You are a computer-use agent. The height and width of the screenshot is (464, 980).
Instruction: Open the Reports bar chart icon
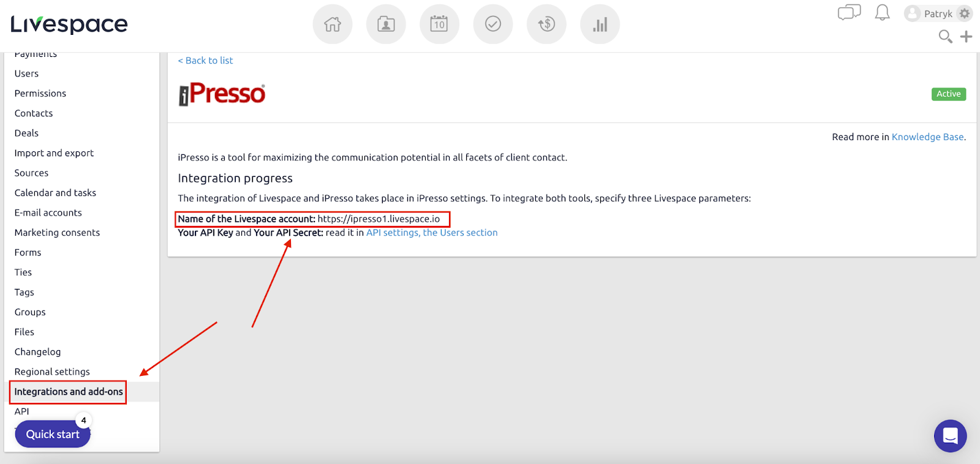point(600,24)
